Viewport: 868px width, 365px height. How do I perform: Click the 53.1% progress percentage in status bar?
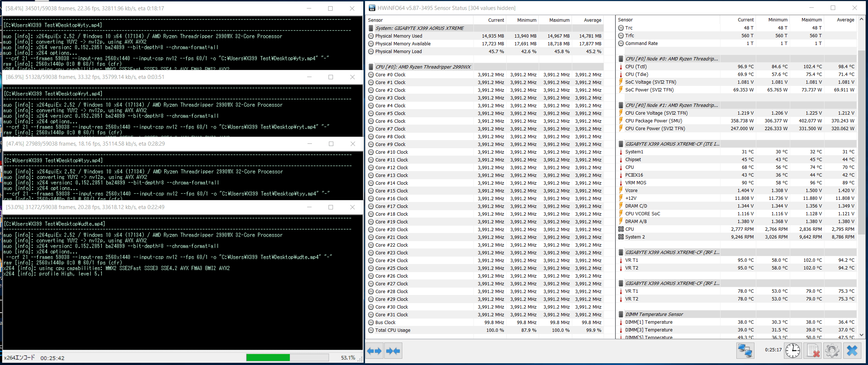point(348,358)
